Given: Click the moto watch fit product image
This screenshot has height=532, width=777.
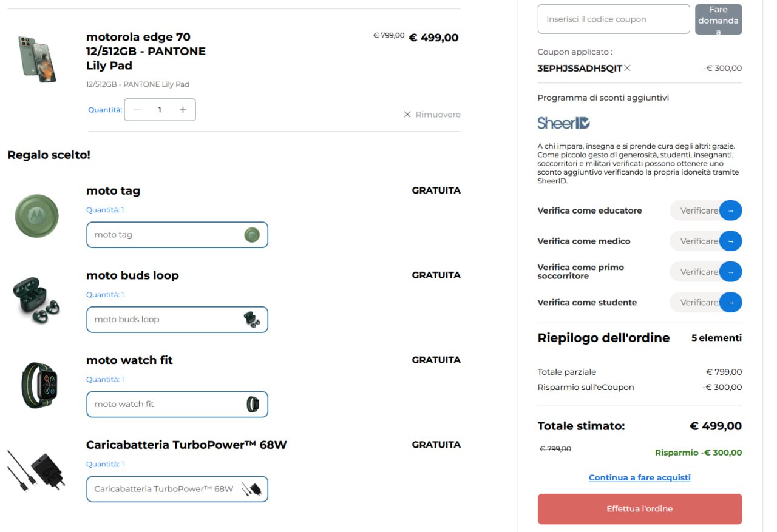Looking at the screenshot, I should [38, 385].
